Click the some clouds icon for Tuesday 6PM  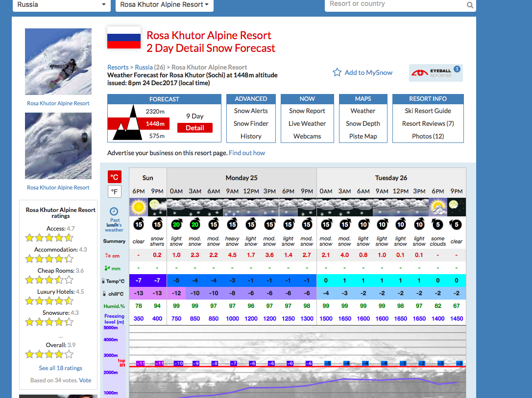pyautogui.click(x=437, y=207)
